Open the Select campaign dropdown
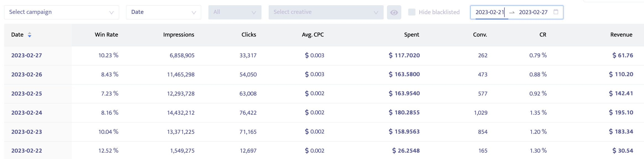Screen dimensions: 644x159 (x=61, y=12)
